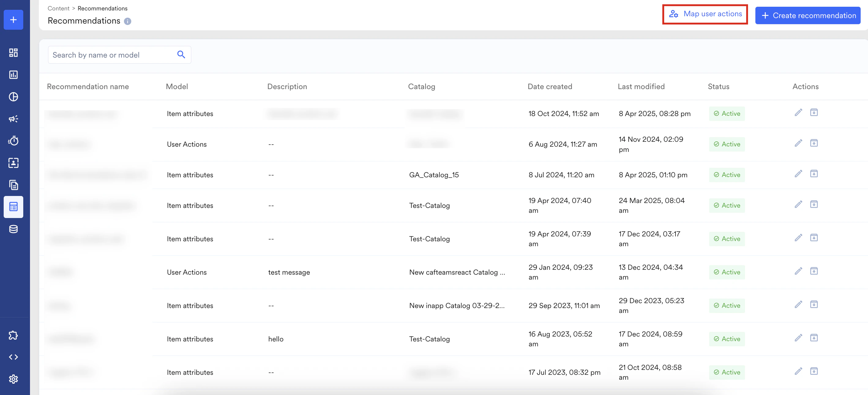The width and height of the screenshot is (868, 395).
Task: Open the stopwatch flows sidebar icon
Action: [13, 141]
